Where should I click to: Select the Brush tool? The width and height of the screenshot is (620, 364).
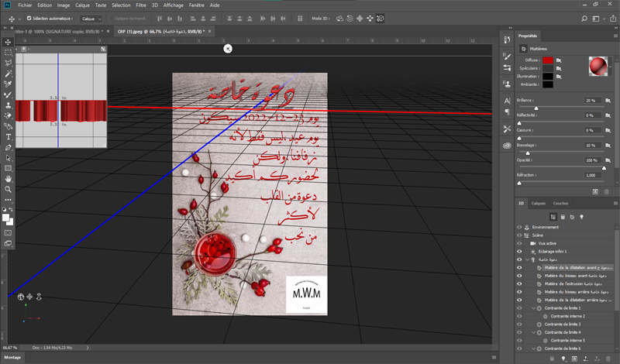pyautogui.click(x=8, y=94)
